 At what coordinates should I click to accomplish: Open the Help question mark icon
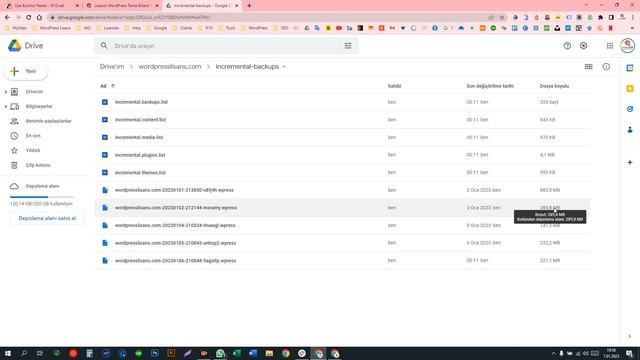pos(567,46)
